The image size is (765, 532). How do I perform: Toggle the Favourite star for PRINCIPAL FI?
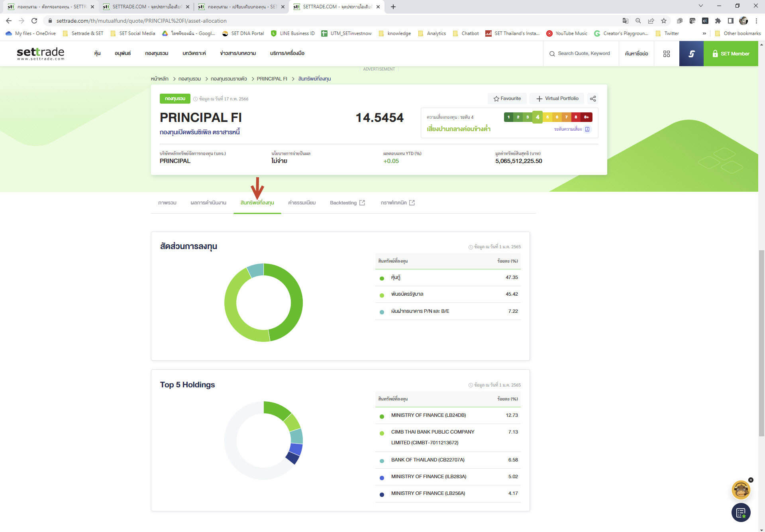pyautogui.click(x=507, y=98)
